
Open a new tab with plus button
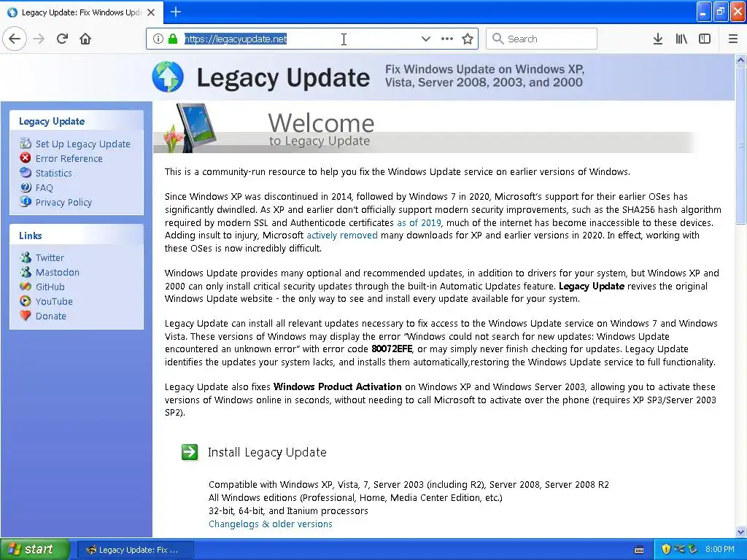175,12
